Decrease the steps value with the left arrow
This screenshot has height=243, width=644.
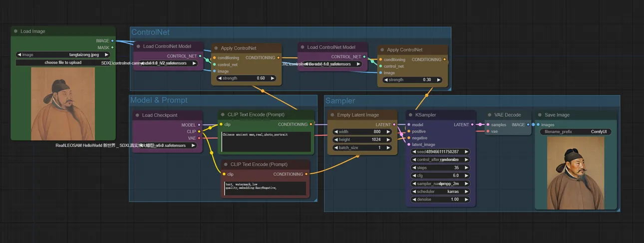click(414, 168)
